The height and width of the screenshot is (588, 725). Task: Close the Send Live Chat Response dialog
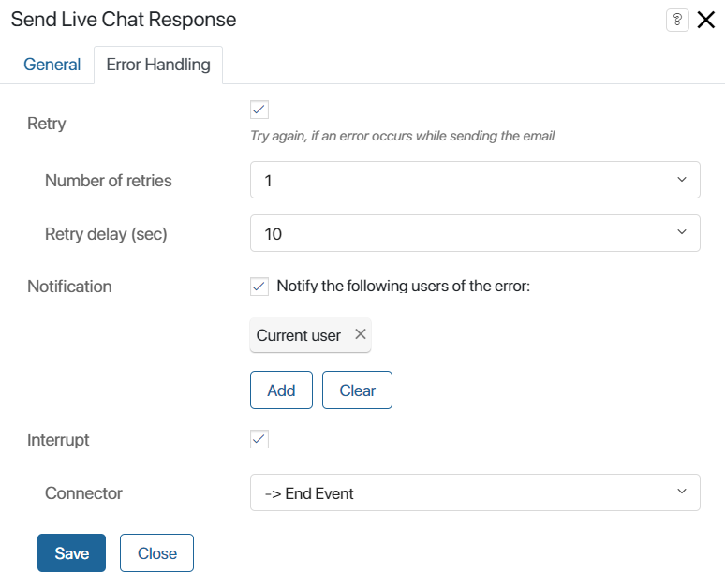(706, 20)
